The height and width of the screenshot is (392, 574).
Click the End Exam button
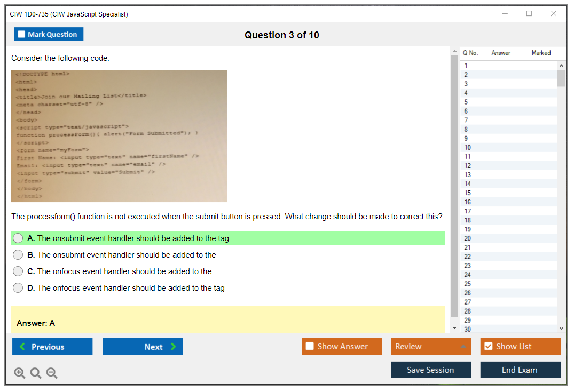click(x=520, y=370)
